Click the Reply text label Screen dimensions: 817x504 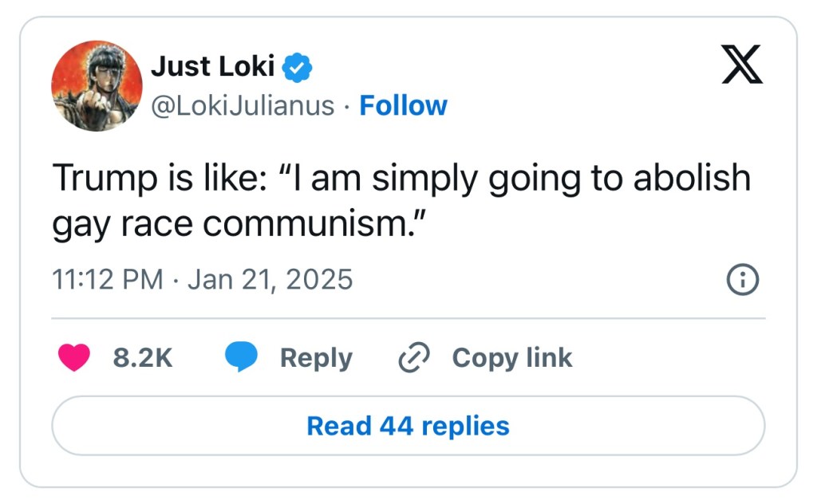point(316,358)
